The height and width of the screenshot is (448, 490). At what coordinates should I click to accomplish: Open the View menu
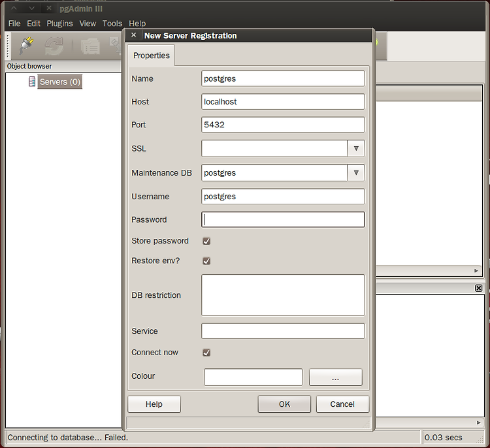coord(88,24)
